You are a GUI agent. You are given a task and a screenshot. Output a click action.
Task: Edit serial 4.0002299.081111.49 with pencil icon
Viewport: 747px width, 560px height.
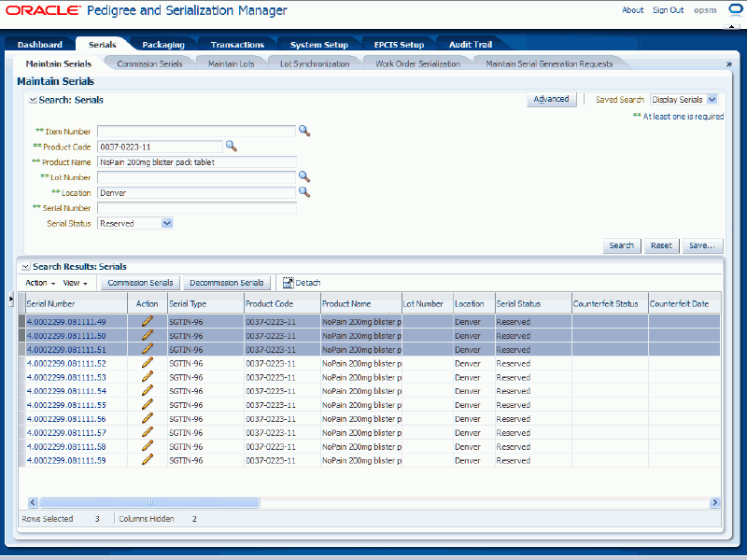[148, 321]
